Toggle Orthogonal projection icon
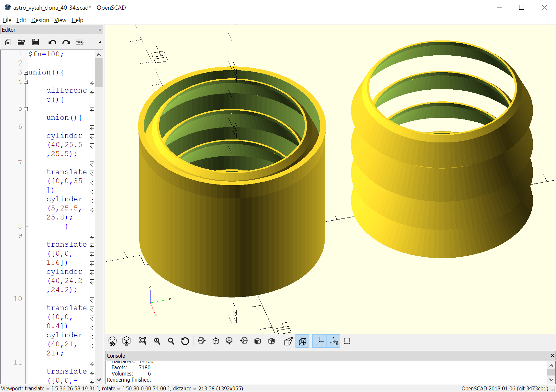Screen dimensions: 556x392 click(x=303, y=341)
